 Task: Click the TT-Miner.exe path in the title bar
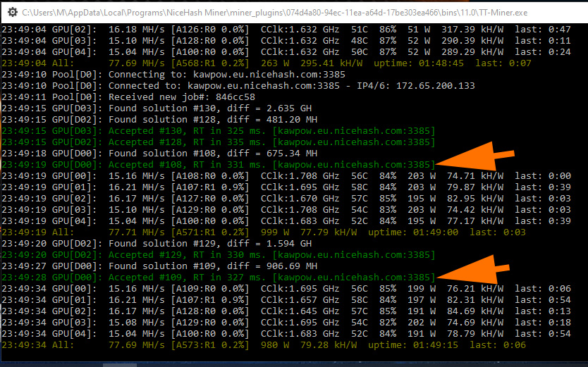coord(274,13)
